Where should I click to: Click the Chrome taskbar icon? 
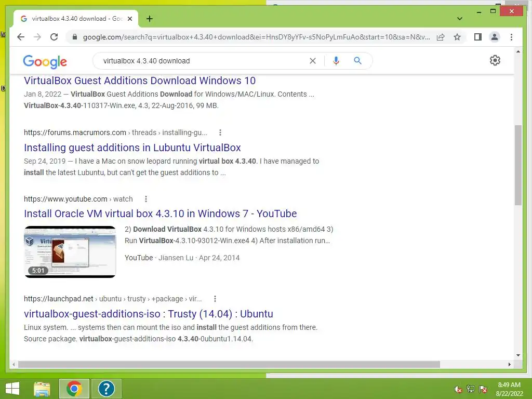coord(74,389)
